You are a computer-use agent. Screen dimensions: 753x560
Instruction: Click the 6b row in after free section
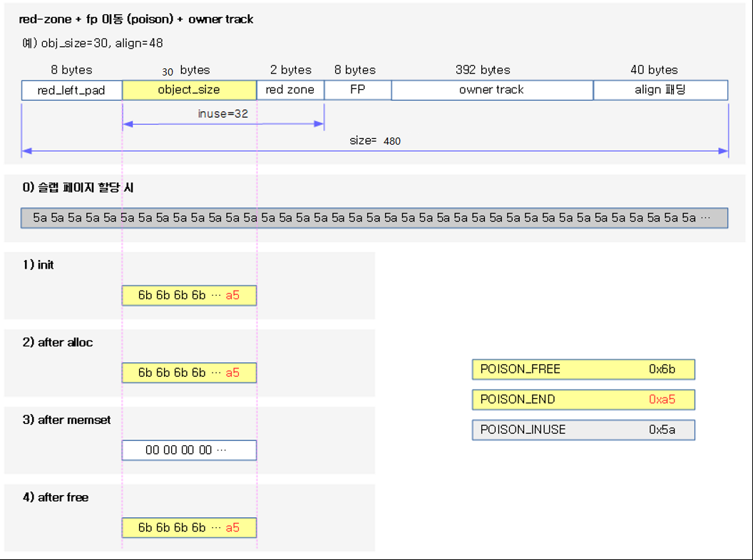click(189, 527)
